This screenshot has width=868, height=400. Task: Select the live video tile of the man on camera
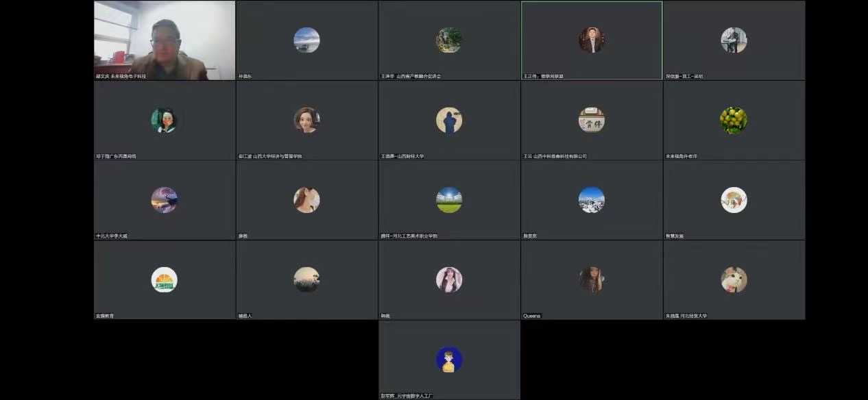click(165, 40)
